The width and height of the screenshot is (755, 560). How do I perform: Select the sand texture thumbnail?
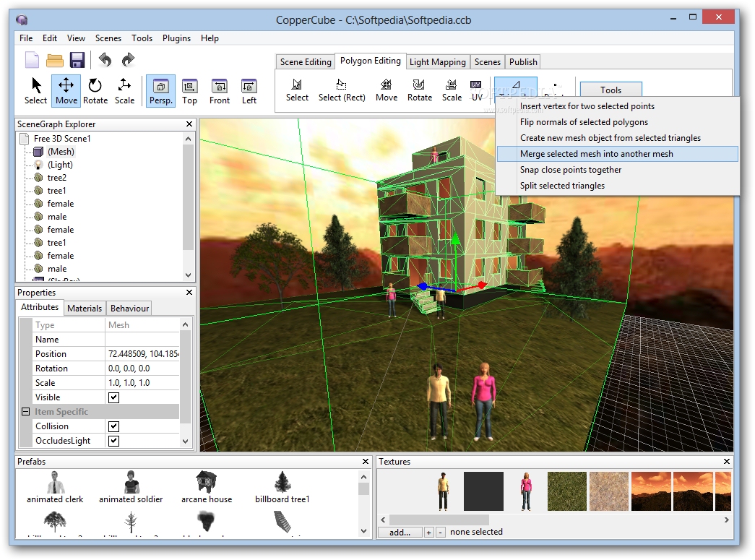[609, 491]
